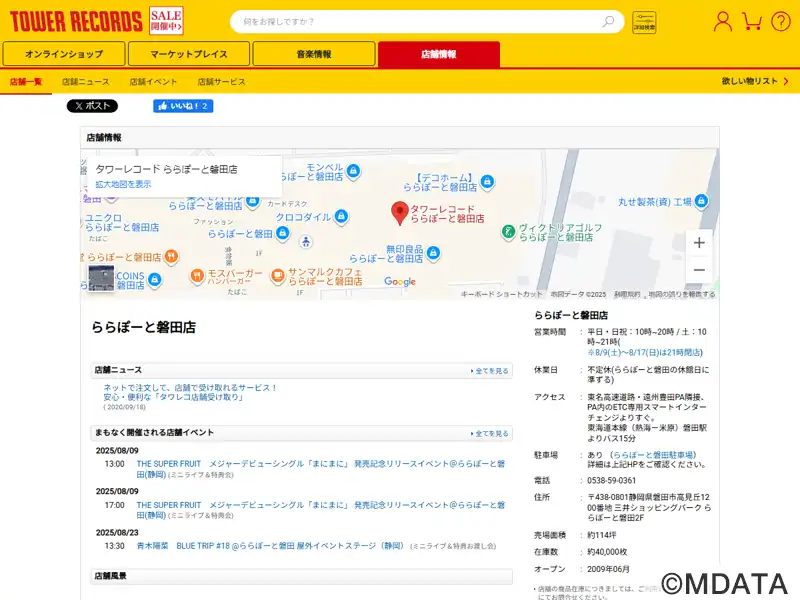Click the Tower Records logo
Image resolution: width=800 pixels, height=600 pixels.
76,21
